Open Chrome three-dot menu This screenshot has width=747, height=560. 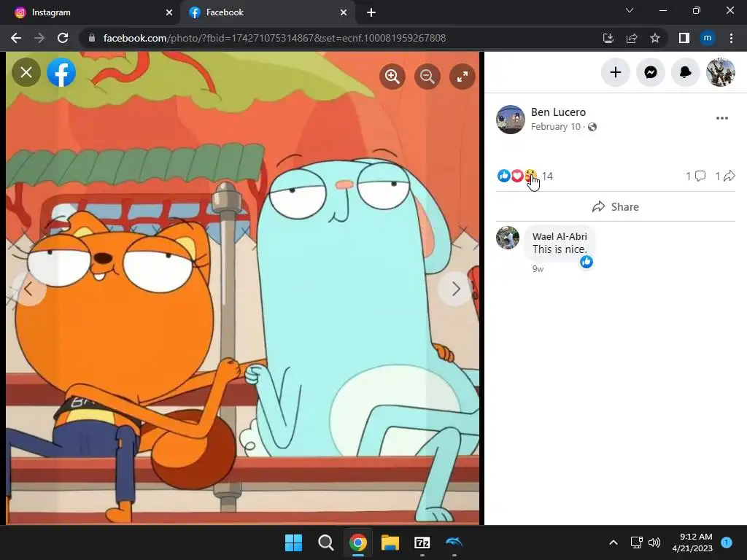pos(731,38)
